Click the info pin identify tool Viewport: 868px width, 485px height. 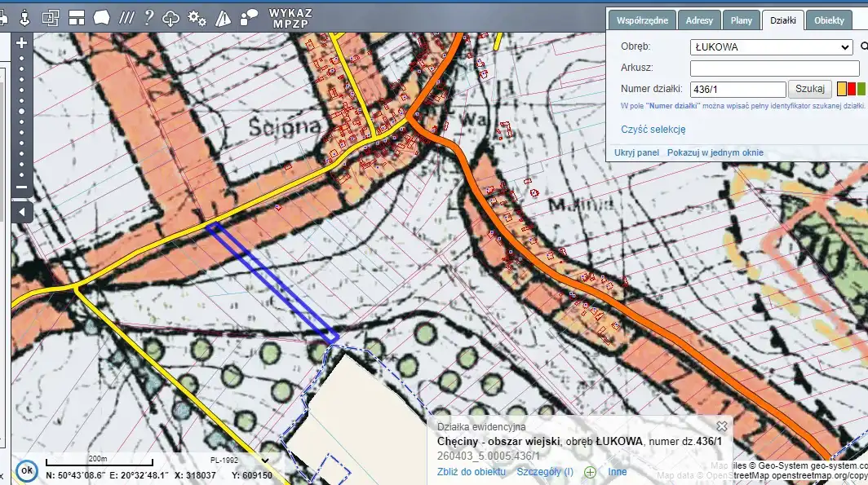coord(24,16)
